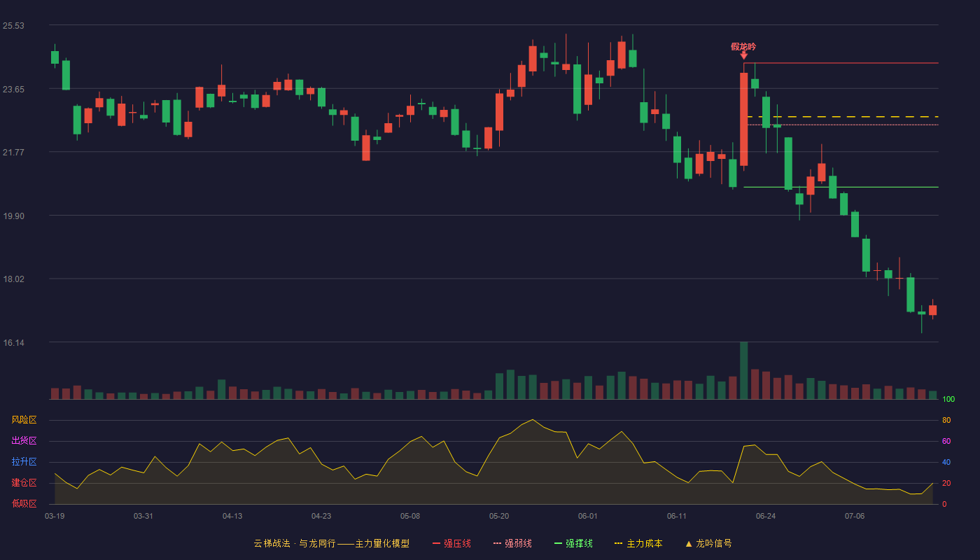980x560 pixels.
Task: Click the purple 60 indicator scale value
Action: pyautogui.click(x=946, y=441)
